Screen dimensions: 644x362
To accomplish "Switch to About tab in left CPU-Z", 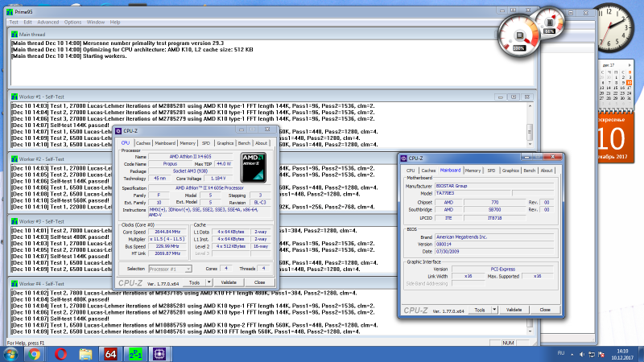I will point(261,143).
